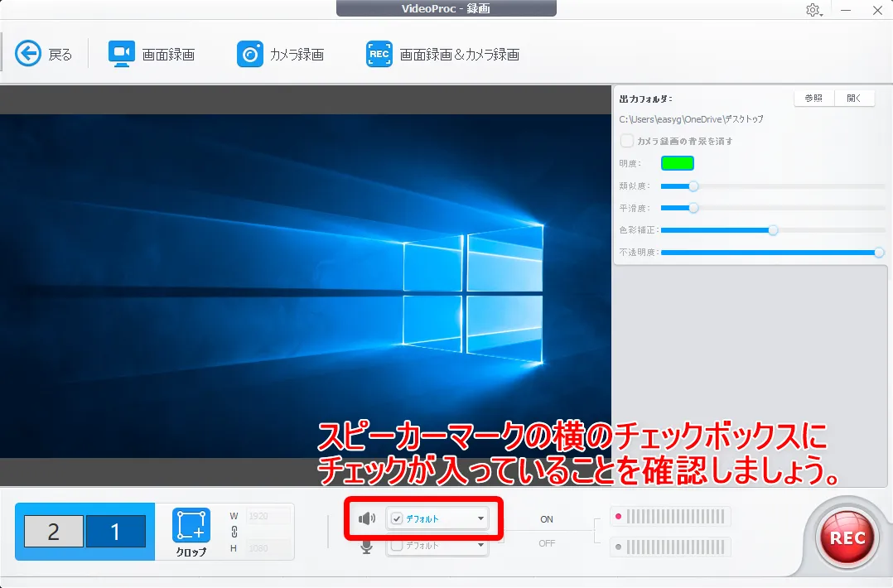Select the 画面録画 screen recording icon
893x588 pixels.
[x=121, y=54]
